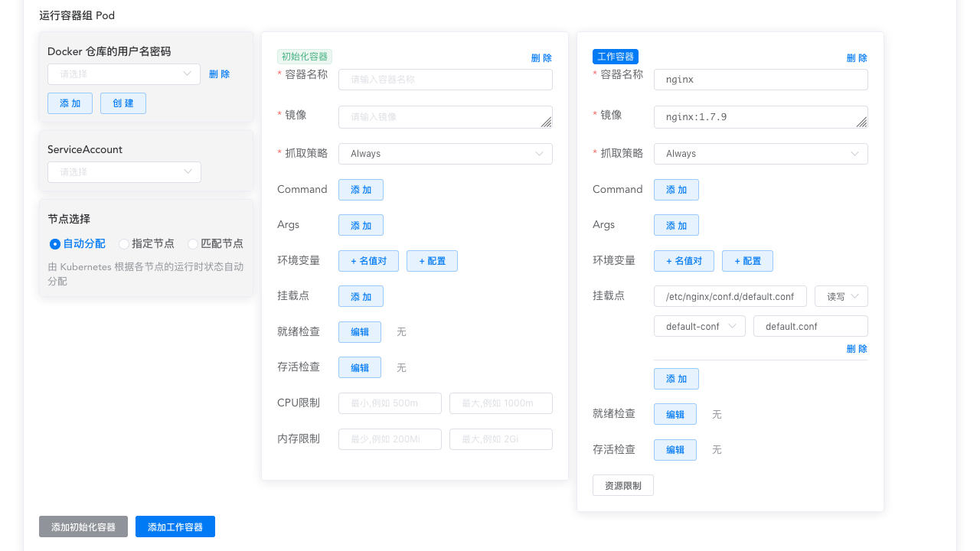Select the 匹配节点 radio button
980x551 pixels.
click(193, 243)
